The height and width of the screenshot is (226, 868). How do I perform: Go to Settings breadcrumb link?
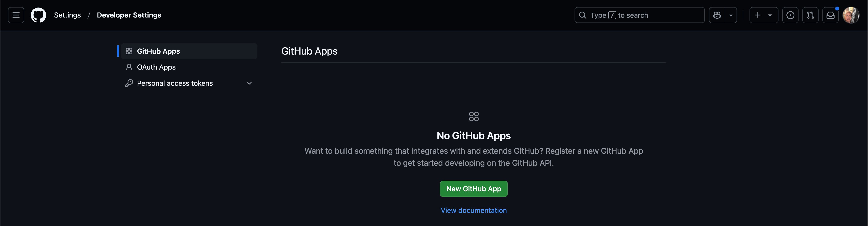[67, 15]
